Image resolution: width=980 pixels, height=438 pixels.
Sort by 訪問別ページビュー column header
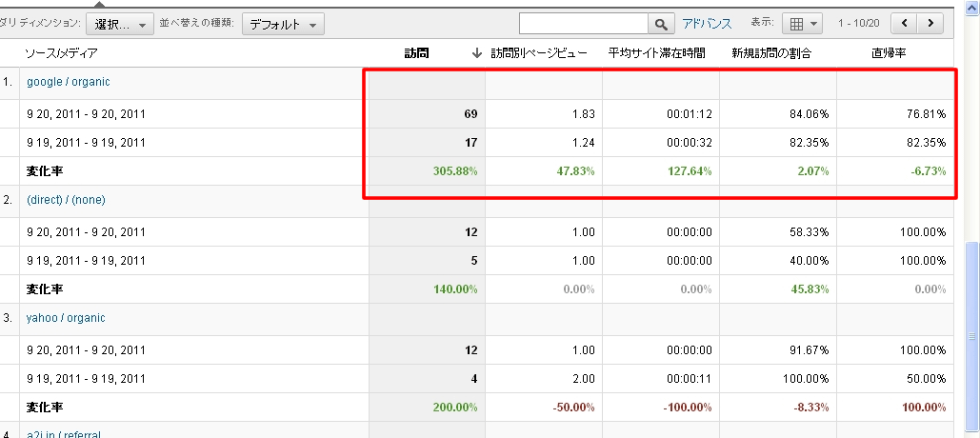[x=538, y=53]
